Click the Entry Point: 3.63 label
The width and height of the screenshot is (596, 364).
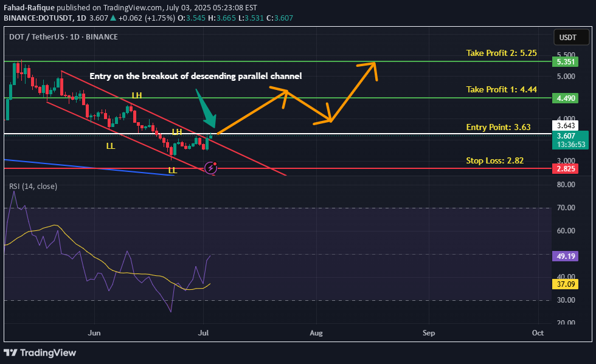[498, 127]
